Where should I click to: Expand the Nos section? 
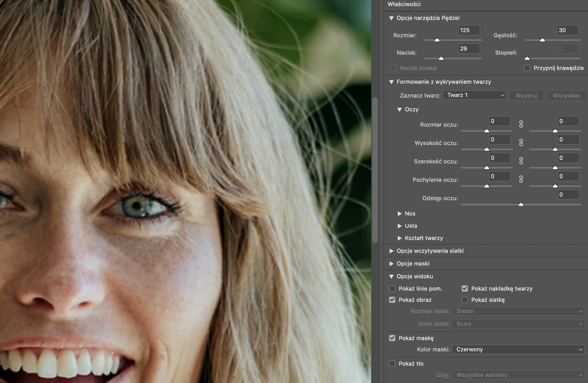400,214
